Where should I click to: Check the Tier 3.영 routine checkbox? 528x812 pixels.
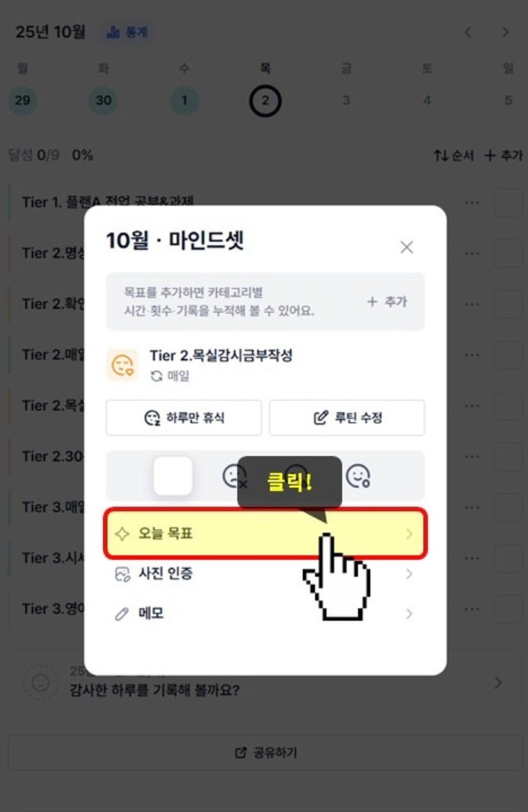508,608
